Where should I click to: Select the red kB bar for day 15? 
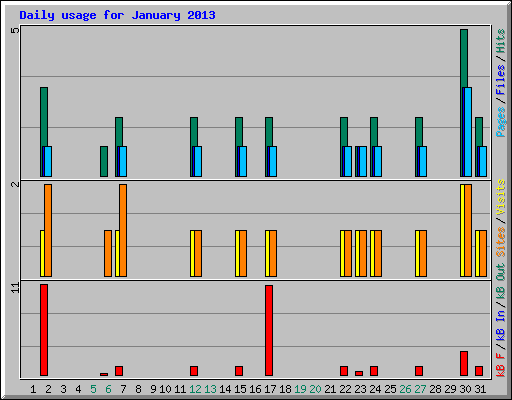coord(239,371)
